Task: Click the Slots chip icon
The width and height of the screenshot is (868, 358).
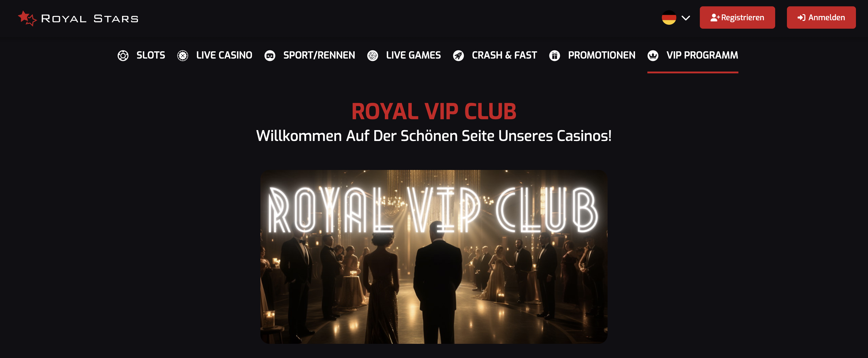Action: click(123, 55)
